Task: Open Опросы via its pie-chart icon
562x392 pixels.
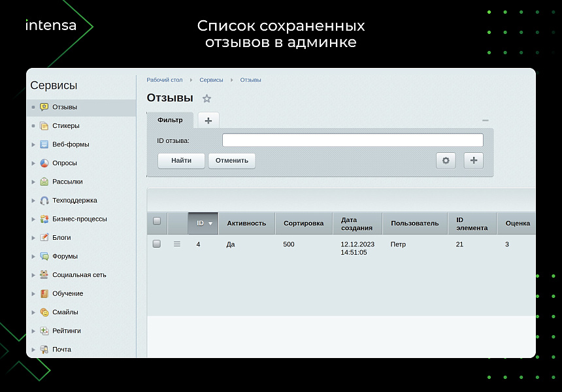Action: [x=44, y=163]
